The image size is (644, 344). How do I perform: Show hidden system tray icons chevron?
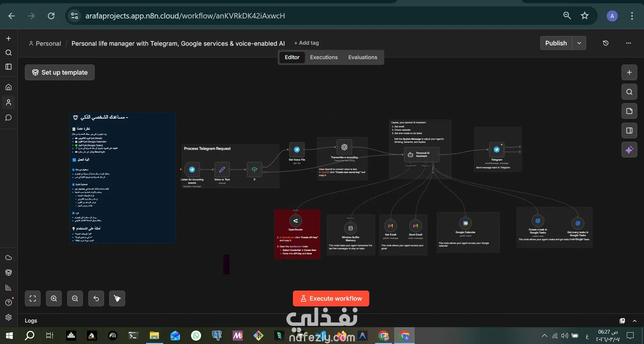[545, 336]
